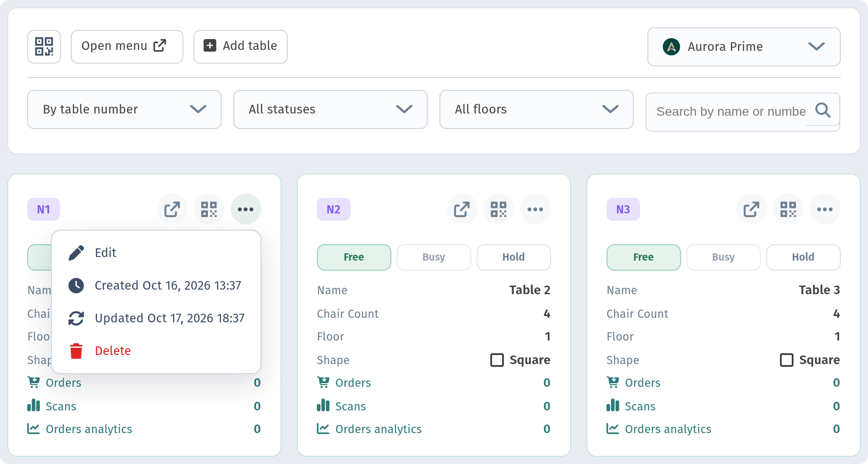
Task: Set table N2 status to Free
Action: click(354, 257)
